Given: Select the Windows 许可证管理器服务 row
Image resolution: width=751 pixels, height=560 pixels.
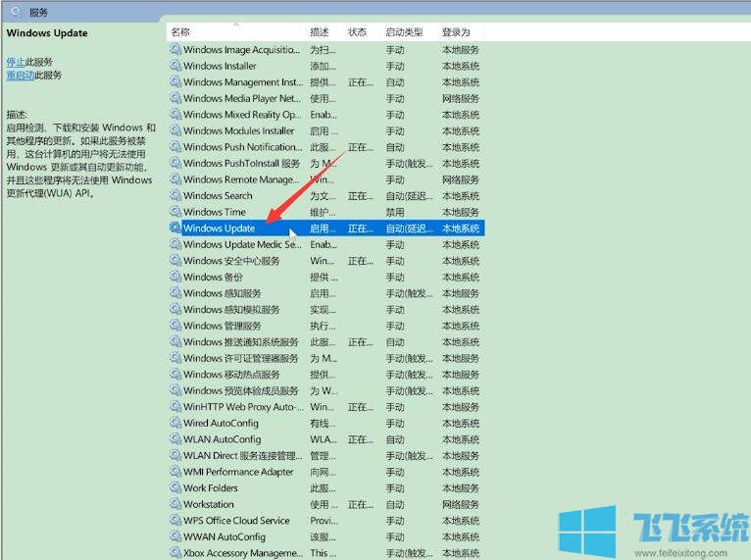Looking at the screenshot, I should coord(326,358).
